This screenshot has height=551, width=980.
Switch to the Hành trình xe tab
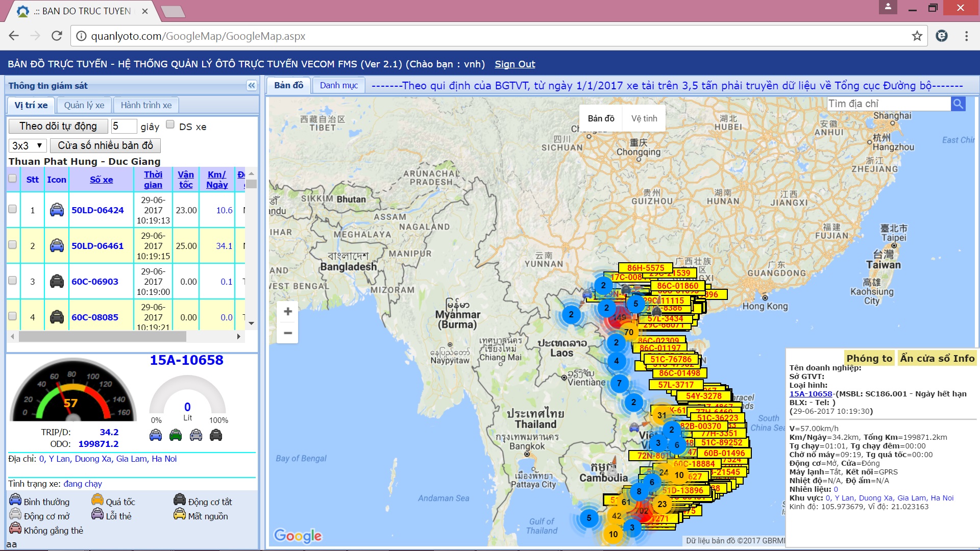[x=146, y=105]
